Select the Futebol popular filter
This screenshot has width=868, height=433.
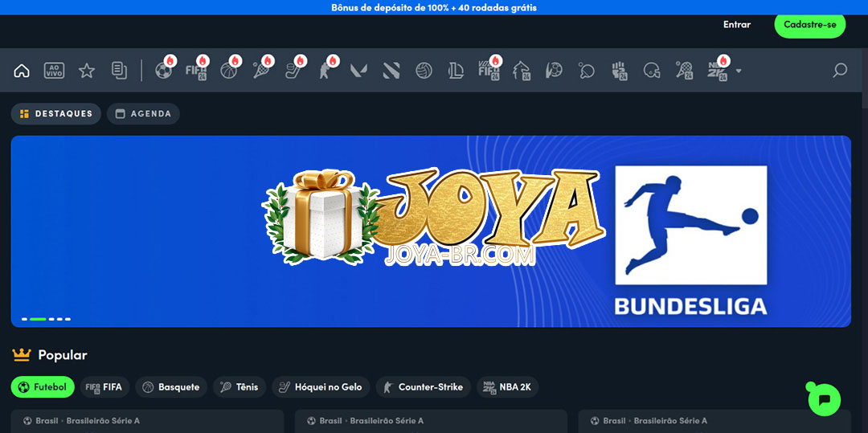coord(43,387)
